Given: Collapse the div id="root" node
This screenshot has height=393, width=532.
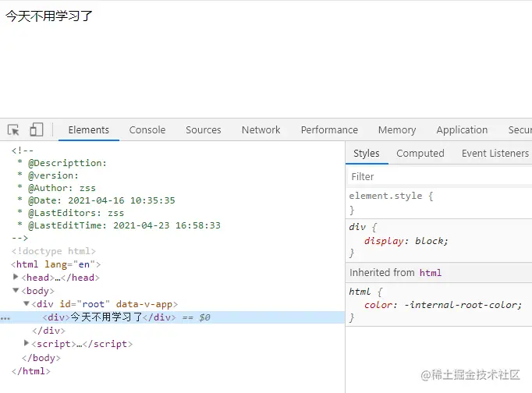Looking at the screenshot, I should coord(27,303).
